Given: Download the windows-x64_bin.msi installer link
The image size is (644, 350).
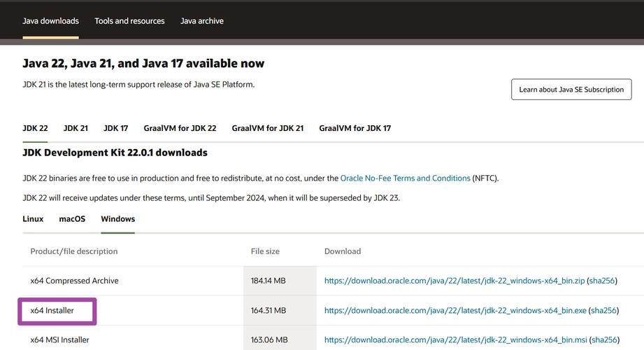Looking at the screenshot, I should 455,340.
